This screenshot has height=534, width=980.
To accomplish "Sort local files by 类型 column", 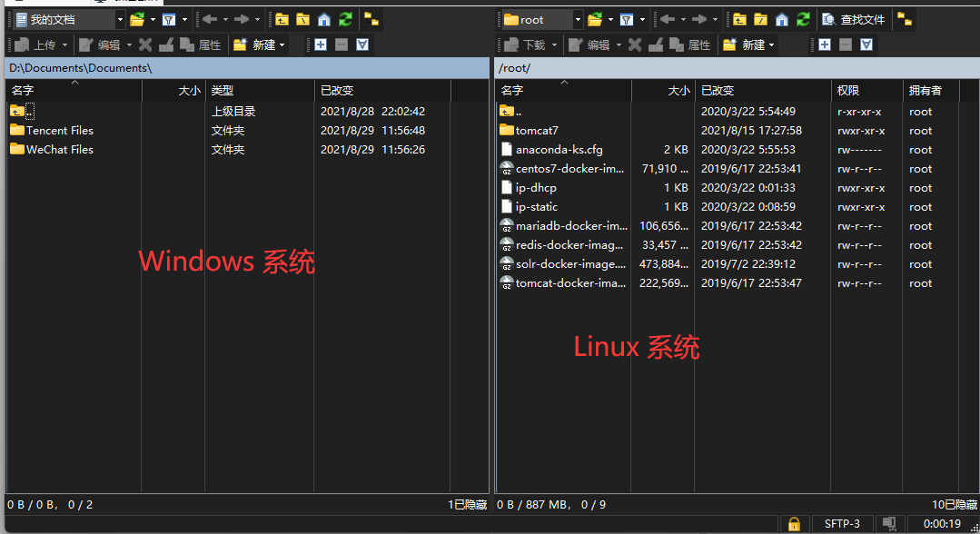I will [x=260, y=91].
